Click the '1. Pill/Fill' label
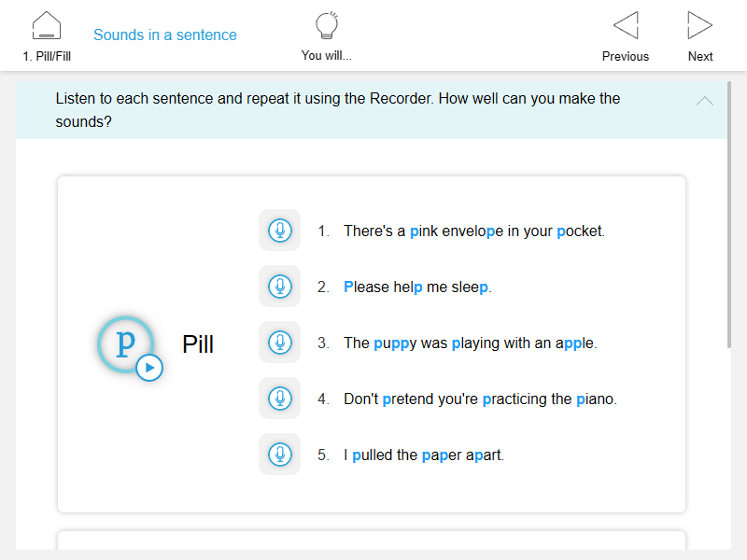 [47, 56]
